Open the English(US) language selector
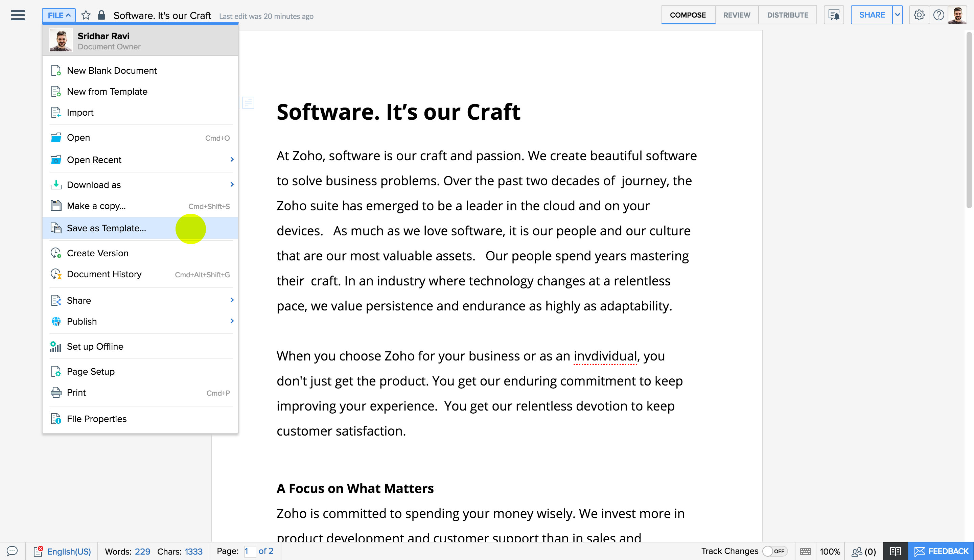 tap(69, 552)
